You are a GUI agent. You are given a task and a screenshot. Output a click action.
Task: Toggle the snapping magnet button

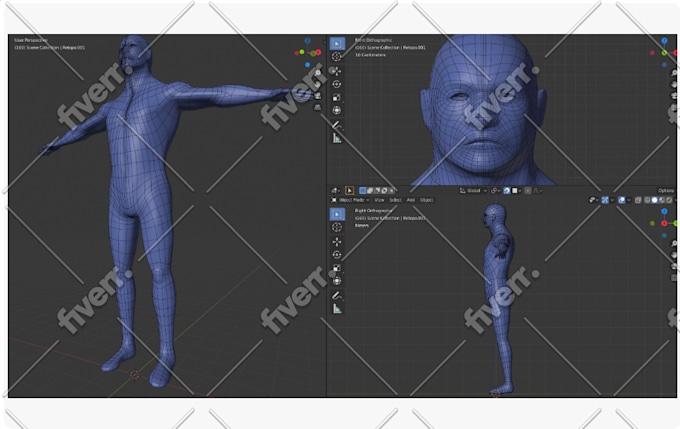pos(507,190)
